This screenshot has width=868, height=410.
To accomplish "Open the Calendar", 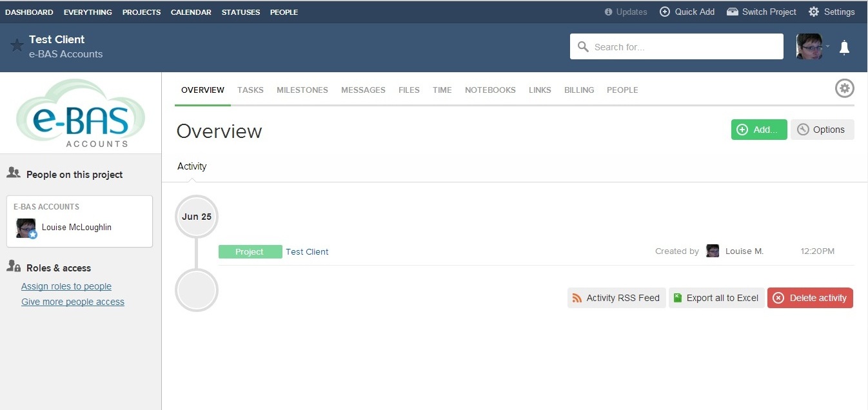I will click(x=191, y=12).
